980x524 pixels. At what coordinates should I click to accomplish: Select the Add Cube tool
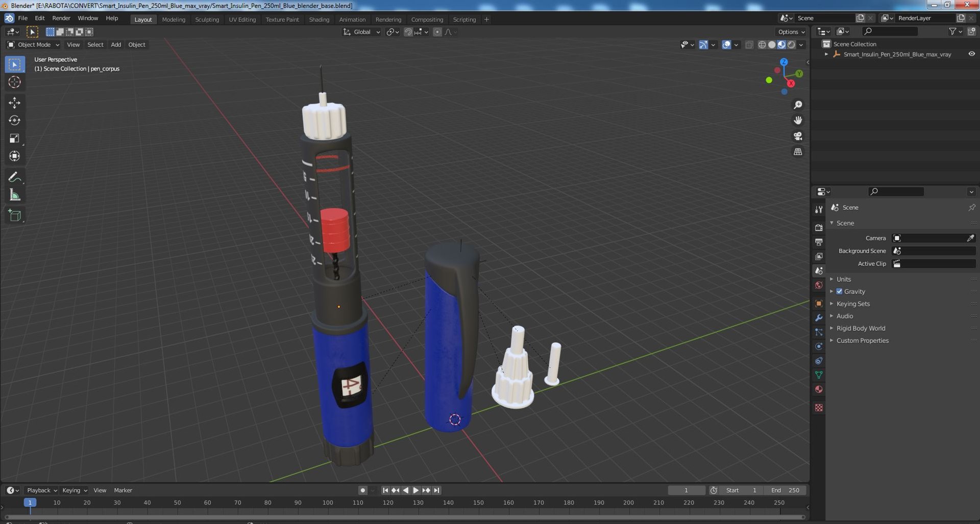point(14,215)
